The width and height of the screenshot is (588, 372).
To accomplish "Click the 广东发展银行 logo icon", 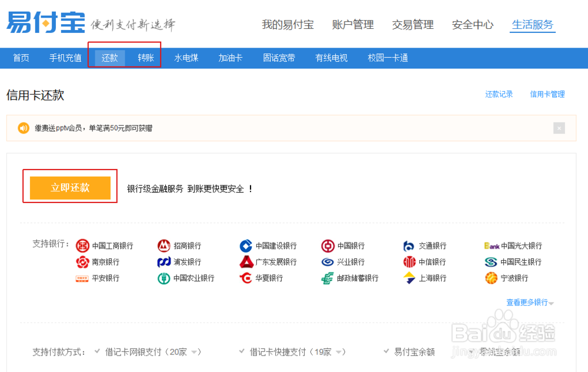I will (246, 262).
